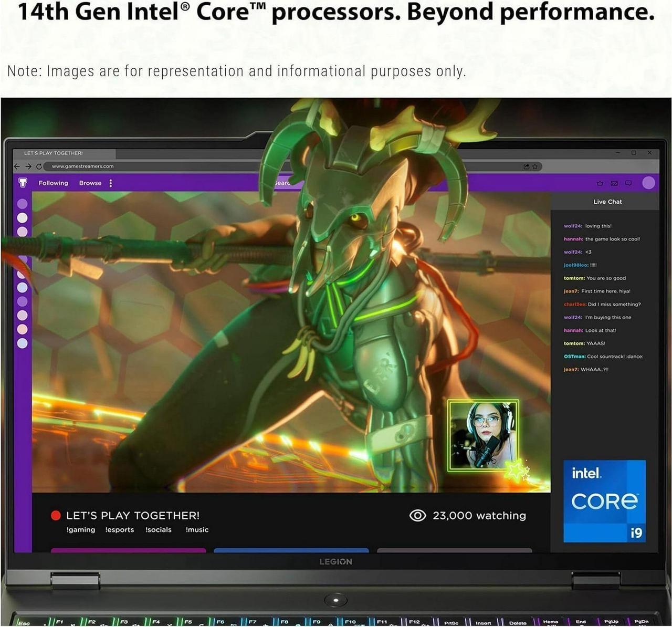Image resolution: width=672 pixels, height=627 pixels.
Task: Click the !gaming tag
Action: 81,530
